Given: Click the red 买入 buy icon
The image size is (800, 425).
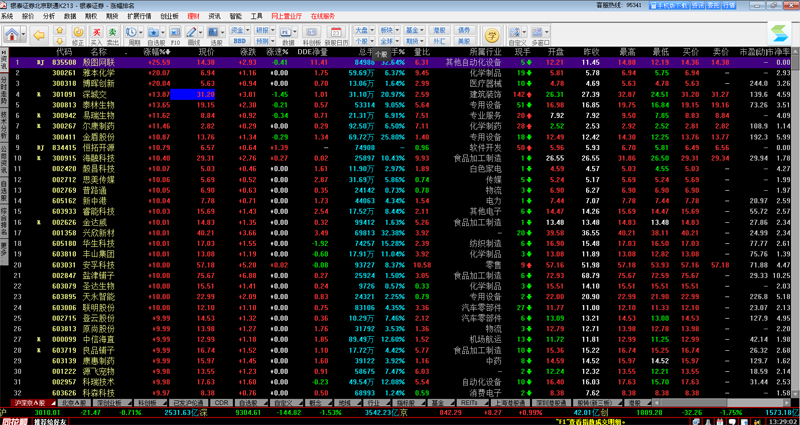Looking at the screenshot, I should [96, 32].
